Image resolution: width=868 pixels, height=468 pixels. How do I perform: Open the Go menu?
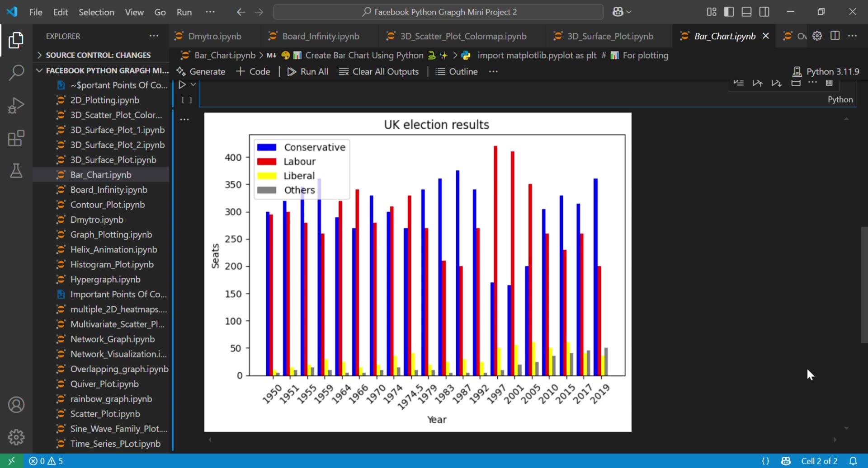click(160, 12)
